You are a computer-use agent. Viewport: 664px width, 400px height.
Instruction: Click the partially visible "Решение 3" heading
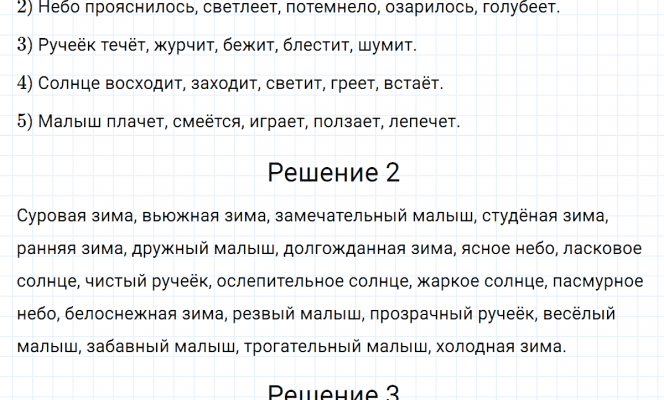[334, 392]
